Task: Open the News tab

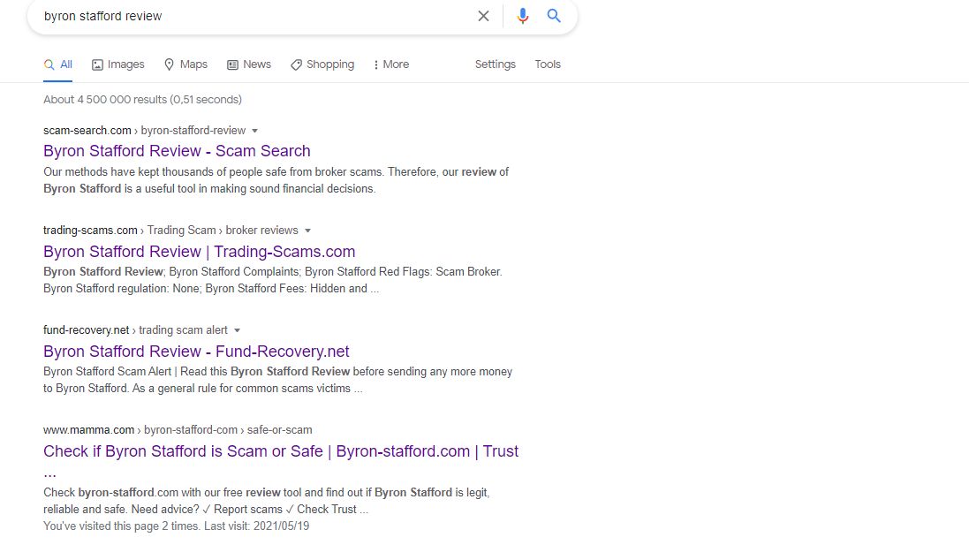Action: (x=249, y=64)
